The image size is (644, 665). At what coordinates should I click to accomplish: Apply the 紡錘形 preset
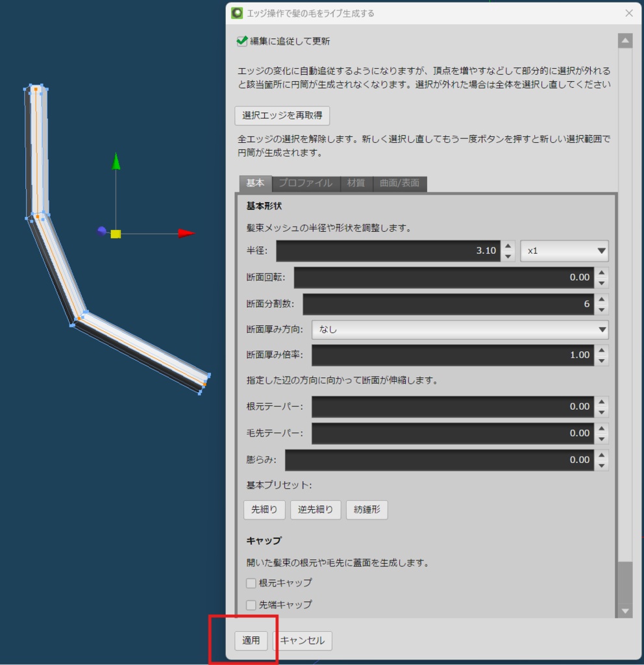point(367,510)
